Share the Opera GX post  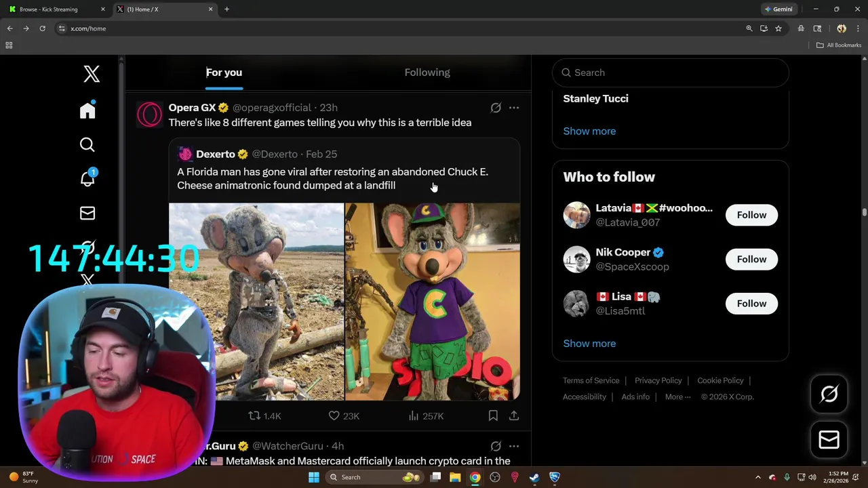coord(514,415)
